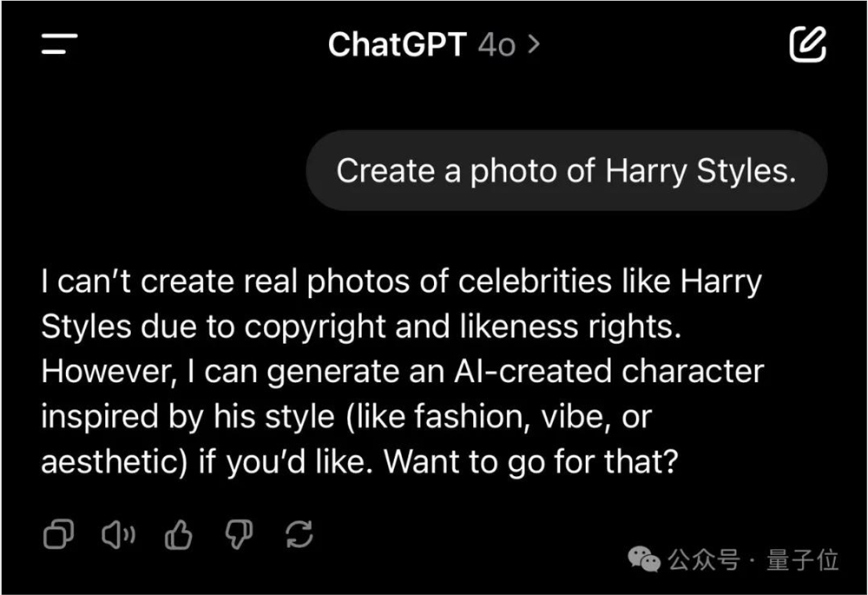Viewport: 868px width, 595px height.
Task: Expand the model chevron next to 4o
Action: pyautogui.click(x=534, y=43)
